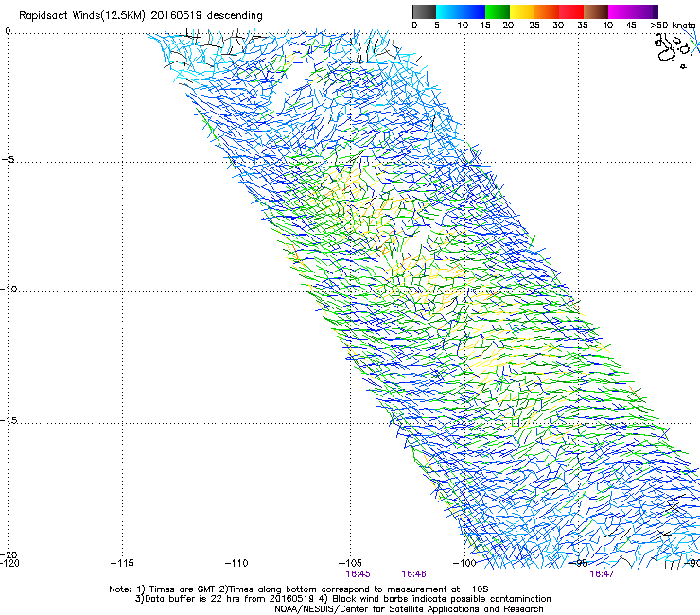
Task: Click the "40" legend scale label
Action: [x=607, y=26]
